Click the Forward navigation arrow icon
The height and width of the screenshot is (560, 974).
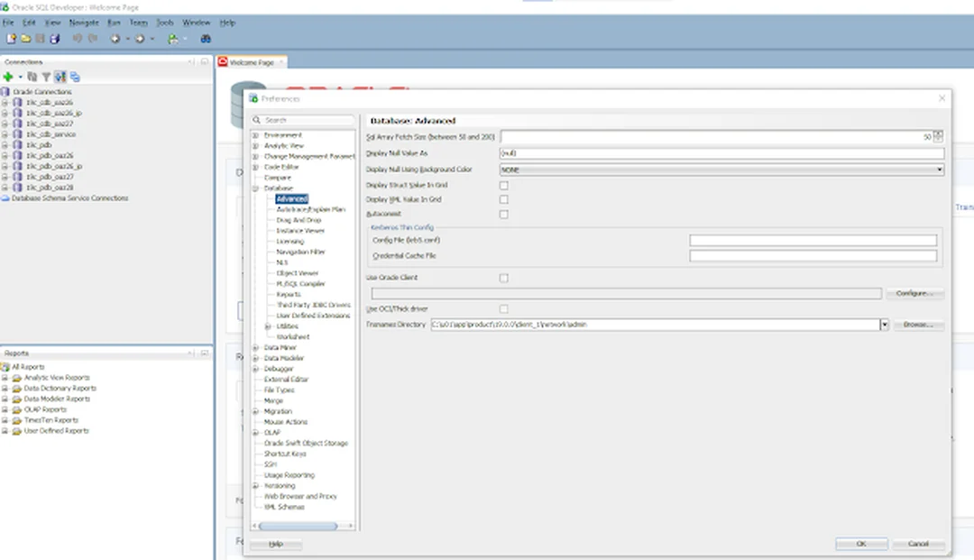[x=140, y=39]
